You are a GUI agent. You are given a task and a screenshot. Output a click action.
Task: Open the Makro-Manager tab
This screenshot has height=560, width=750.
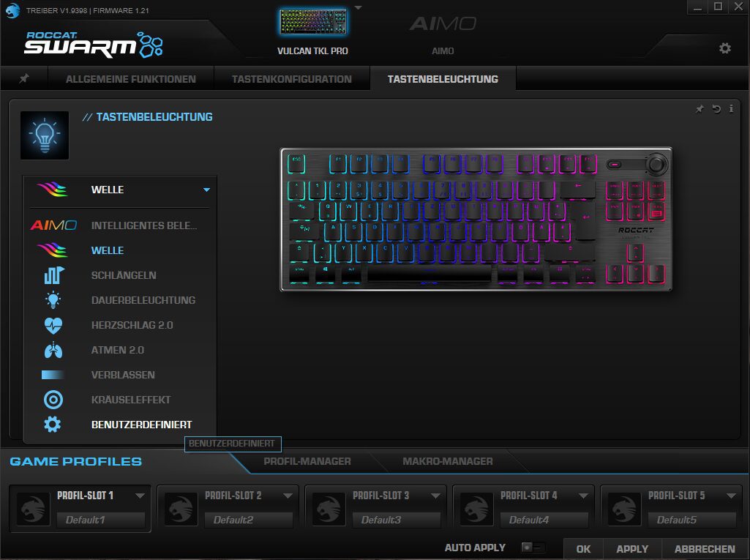click(447, 461)
